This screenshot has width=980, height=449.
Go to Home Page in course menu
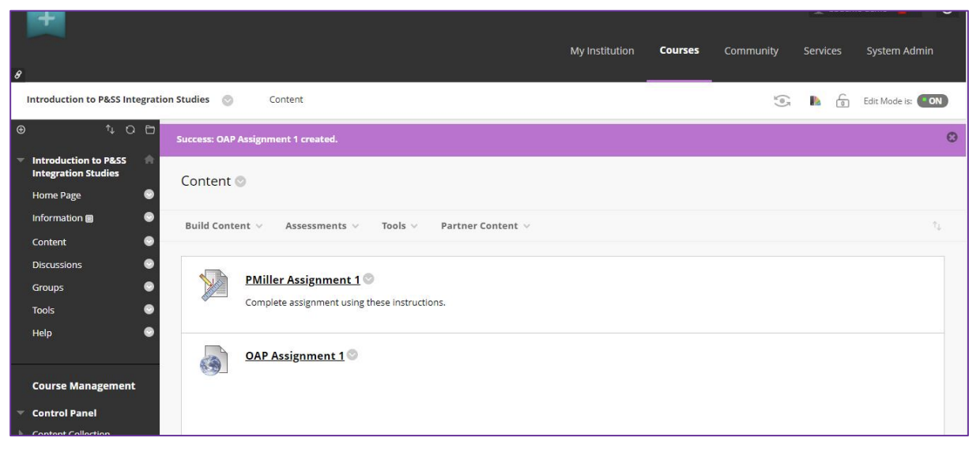coord(56,195)
